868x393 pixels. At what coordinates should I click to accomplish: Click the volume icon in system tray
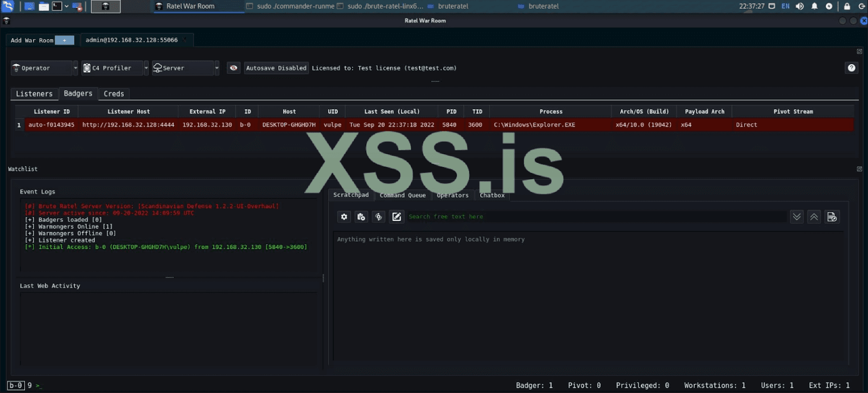(x=800, y=6)
